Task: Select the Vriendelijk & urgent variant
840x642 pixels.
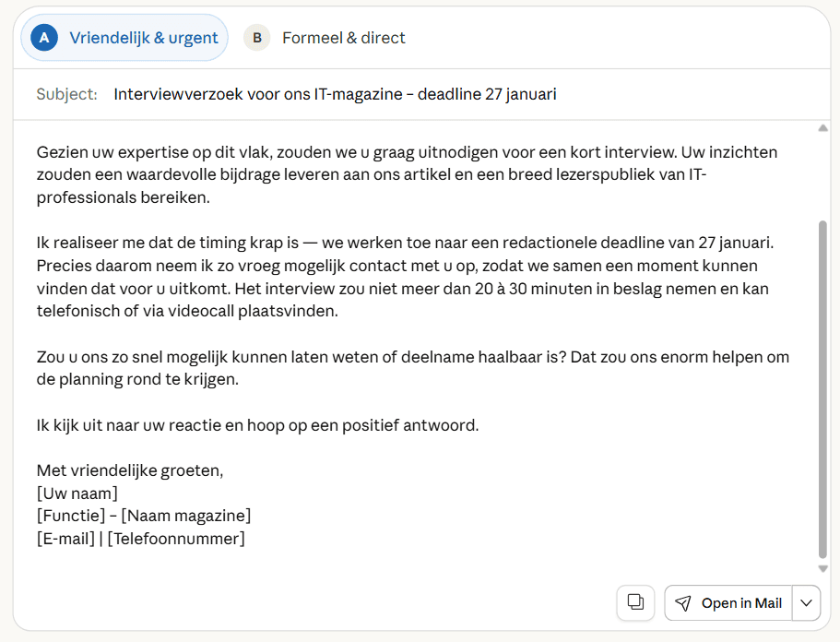Action: coord(124,38)
